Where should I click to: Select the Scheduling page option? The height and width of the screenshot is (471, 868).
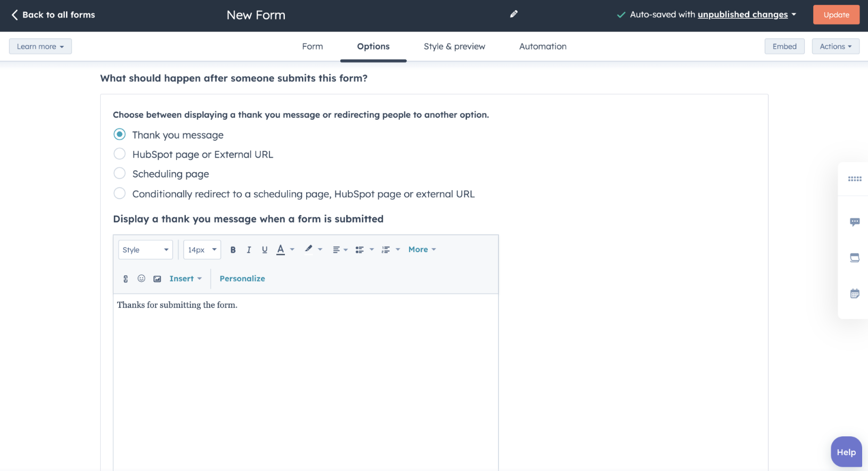tap(120, 174)
